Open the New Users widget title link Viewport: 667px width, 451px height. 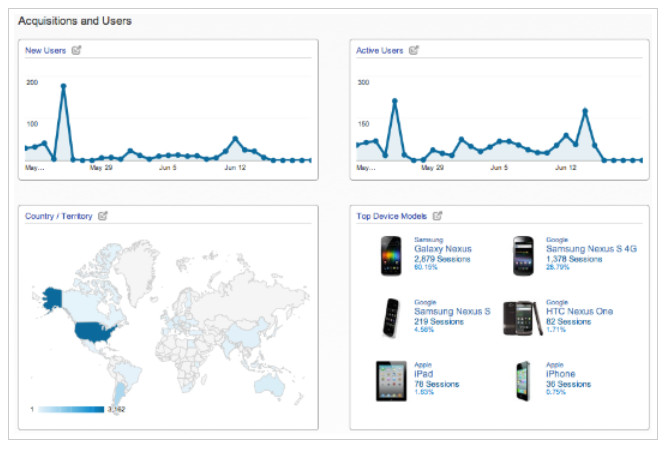point(46,49)
